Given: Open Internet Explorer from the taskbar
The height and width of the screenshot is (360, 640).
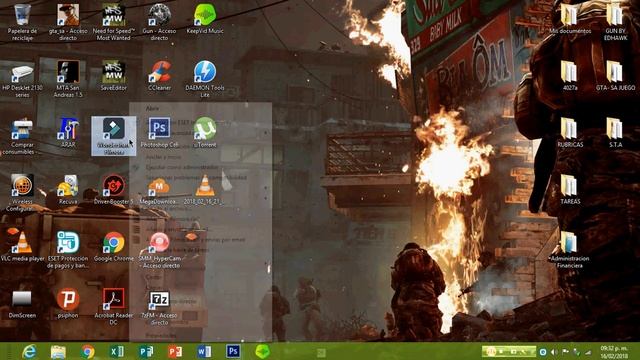Looking at the screenshot, I should (29, 351).
